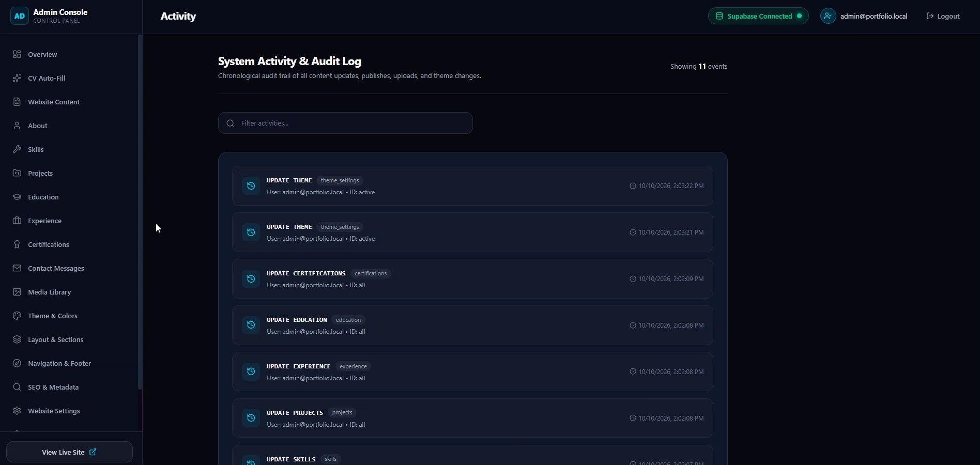This screenshot has height=465, width=980.
Task: Click the timestamp 10/10/2026, 2:02:09 PM
Action: (x=671, y=279)
